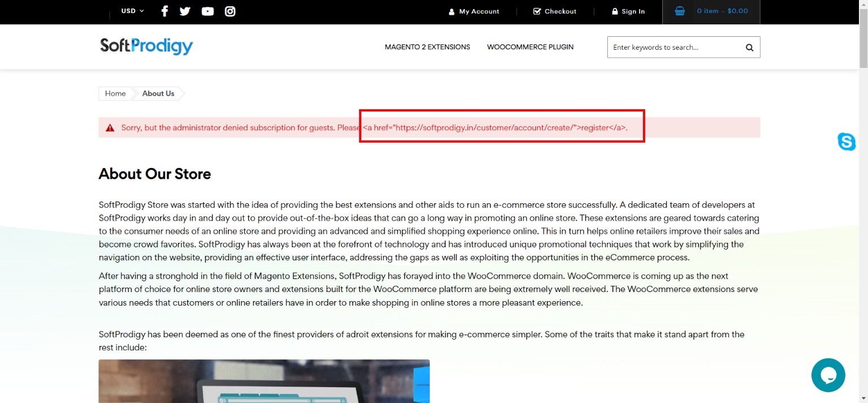Launch the Skype chat icon
The width and height of the screenshot is (868, 403).
point(846,142)
